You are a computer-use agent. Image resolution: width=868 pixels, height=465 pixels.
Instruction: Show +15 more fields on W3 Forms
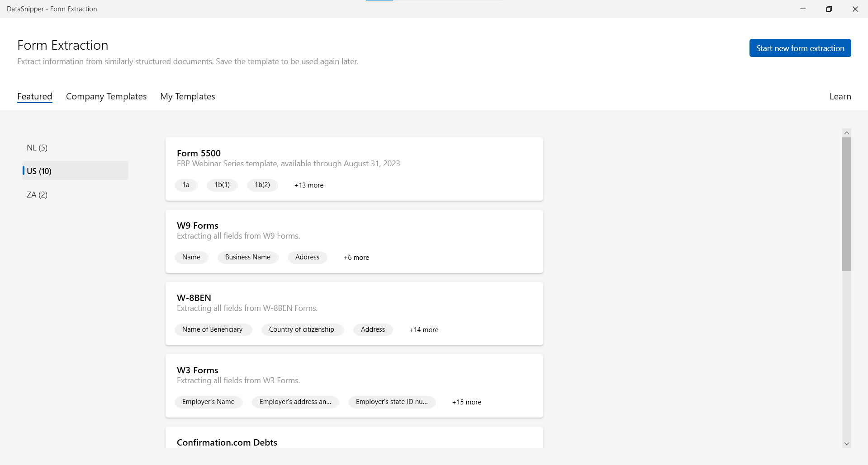pos(466,402)
